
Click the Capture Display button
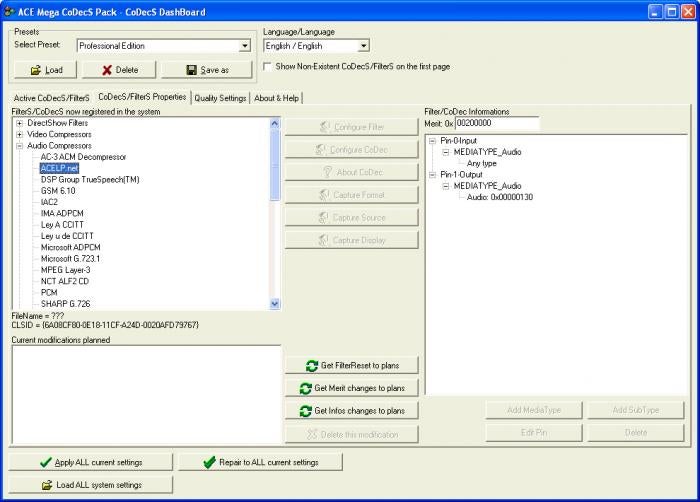coord(352,240)
